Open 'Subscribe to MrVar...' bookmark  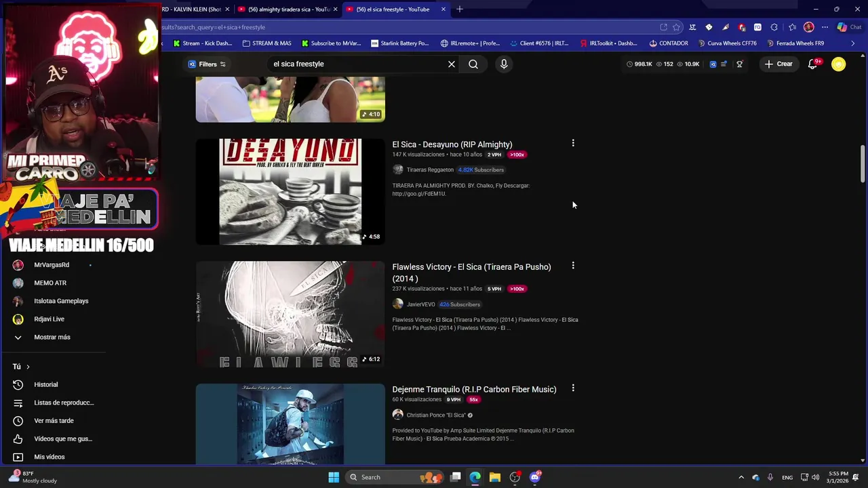[331, 43]
